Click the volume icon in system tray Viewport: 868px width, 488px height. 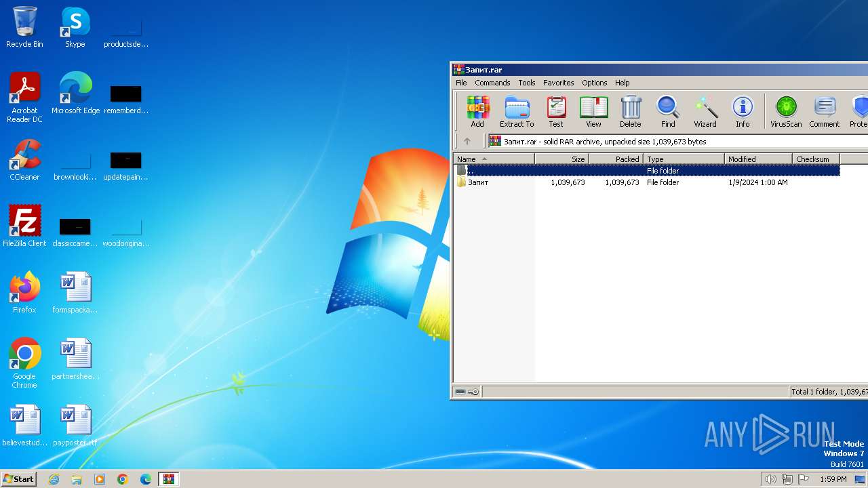pyautogui.click(x=770, y=479)
